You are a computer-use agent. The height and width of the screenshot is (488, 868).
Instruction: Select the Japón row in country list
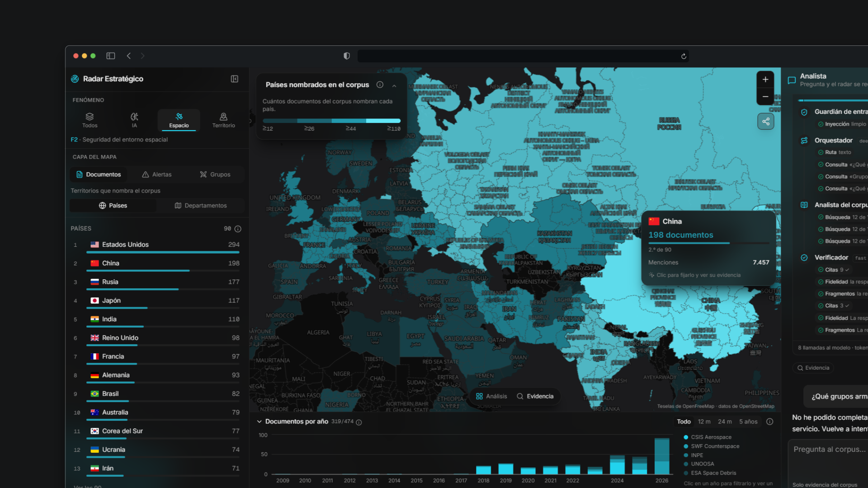[156, 302]
